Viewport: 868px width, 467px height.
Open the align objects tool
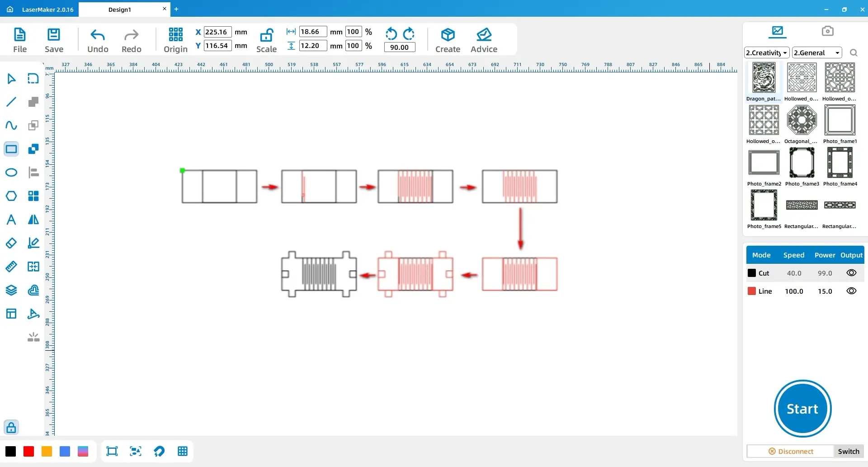click(33, 172)
